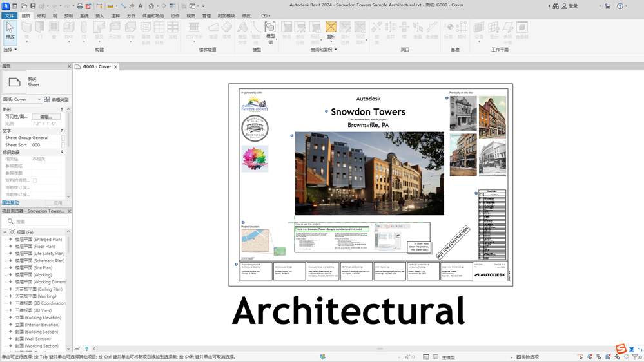The image size is (644, 362).
Task: Open a file with the folder icon
Action: (24, 6)
